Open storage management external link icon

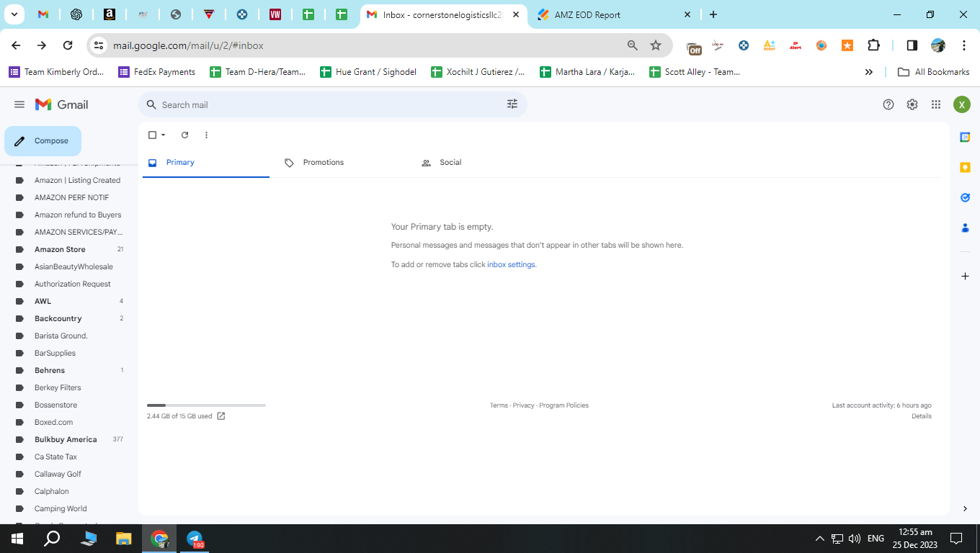(221, 416)
